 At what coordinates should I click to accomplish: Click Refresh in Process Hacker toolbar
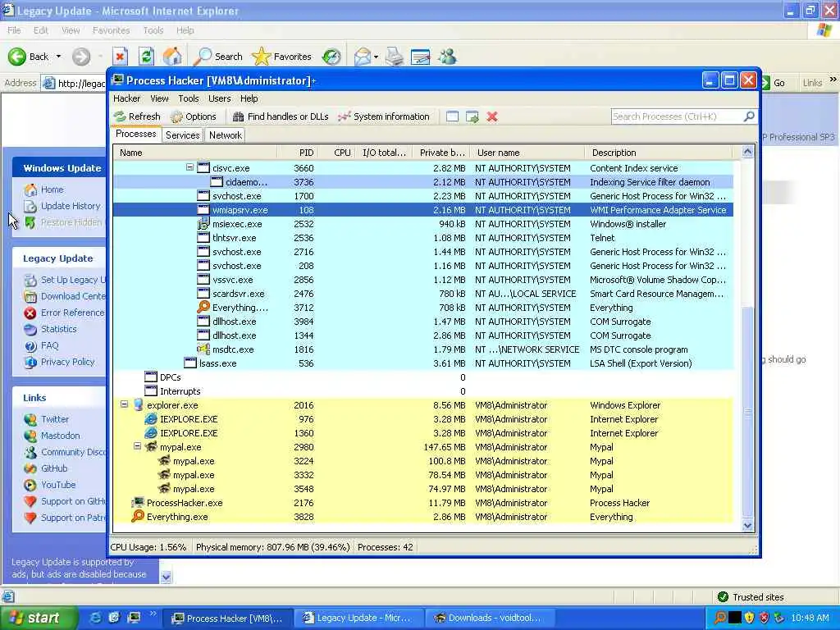pos(137,116)
